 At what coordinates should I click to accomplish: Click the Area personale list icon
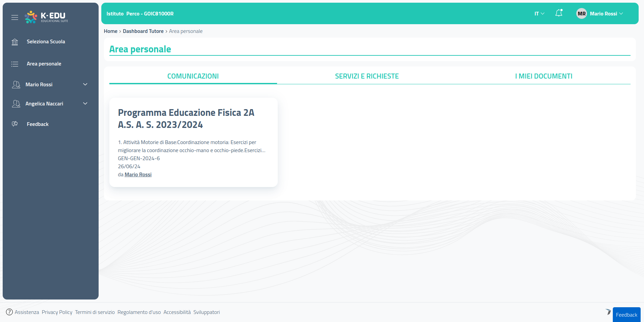click(x=15, y=64)
